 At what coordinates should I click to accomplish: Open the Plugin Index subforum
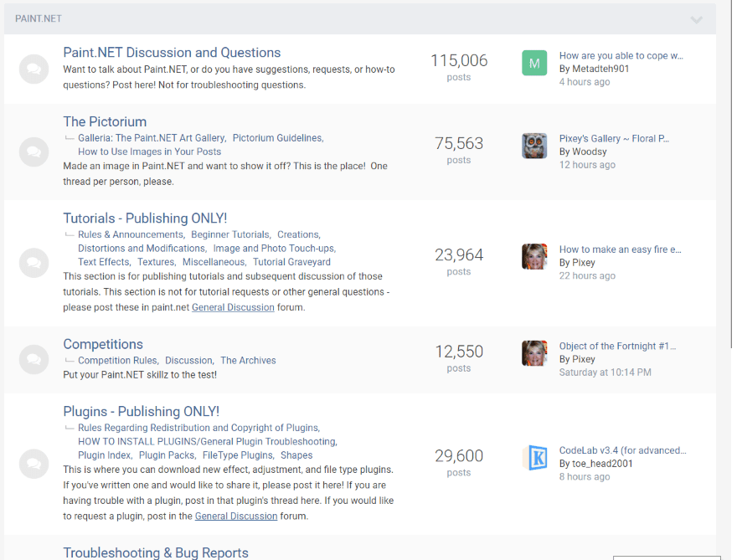click(105, 455)
